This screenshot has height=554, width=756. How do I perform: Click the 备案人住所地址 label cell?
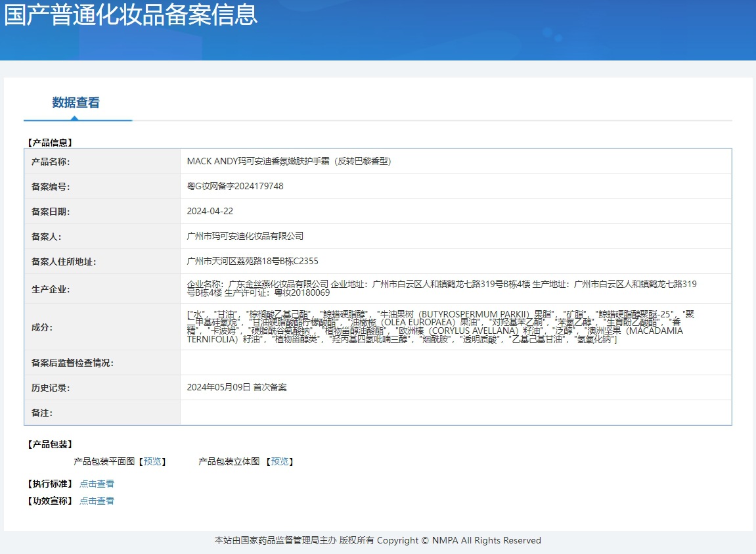pyautogui.click(x=102, y=262)
